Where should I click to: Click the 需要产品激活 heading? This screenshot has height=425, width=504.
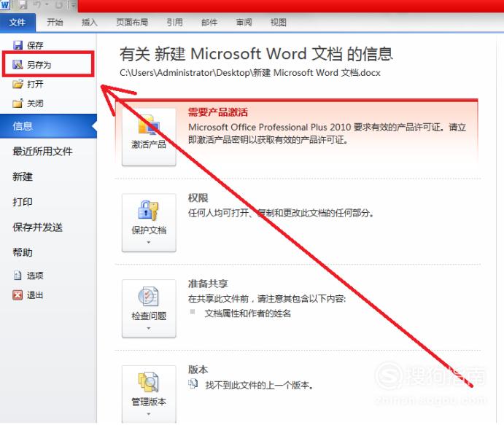point(218,112)
